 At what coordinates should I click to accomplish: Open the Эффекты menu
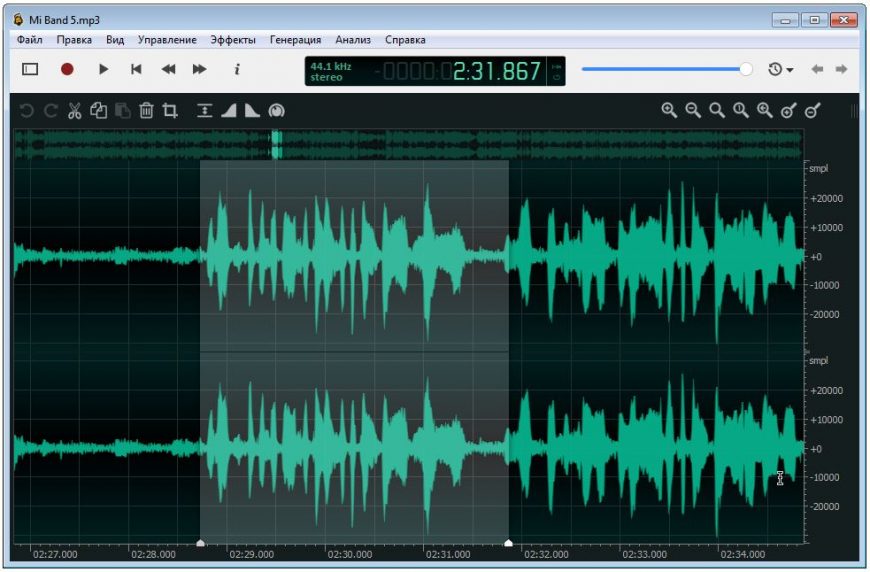(x=233, y=40)
